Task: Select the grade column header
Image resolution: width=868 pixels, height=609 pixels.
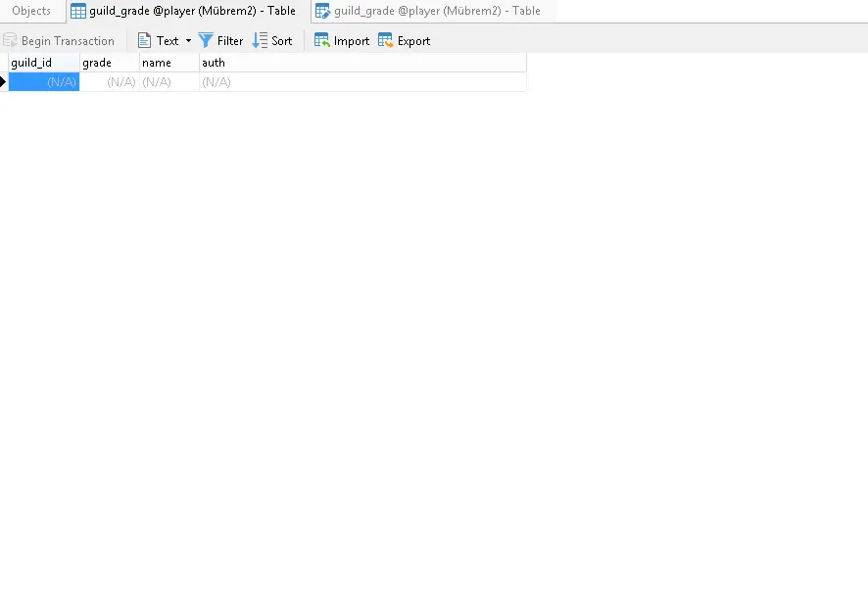Action: point(110,63)
